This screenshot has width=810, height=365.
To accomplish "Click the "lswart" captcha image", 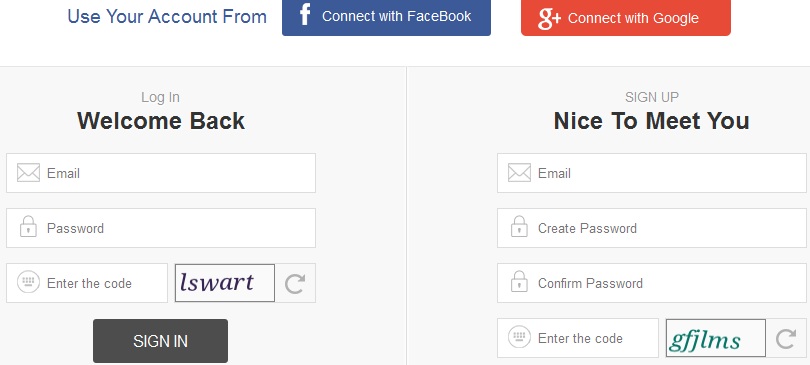I will pos(225,283).
